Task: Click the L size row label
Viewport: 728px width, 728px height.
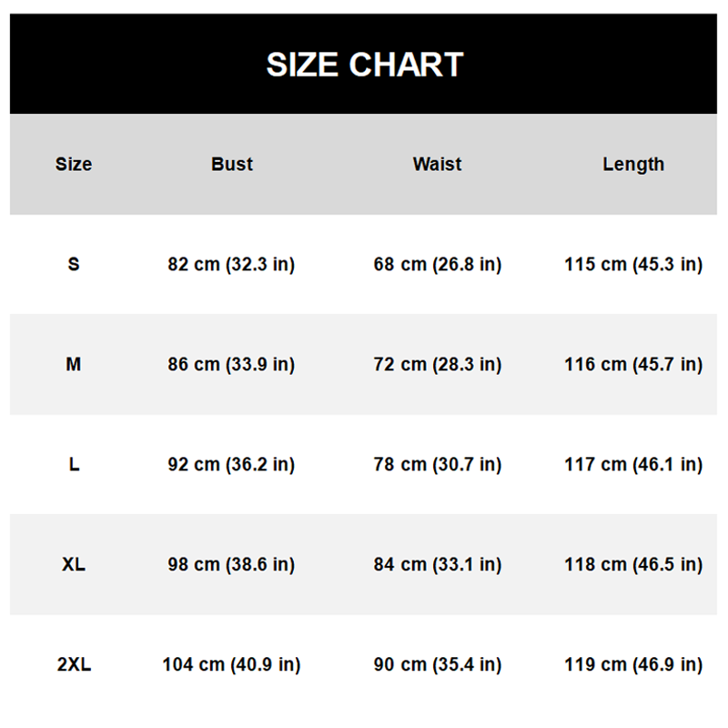Action: [x=74, y=465]
